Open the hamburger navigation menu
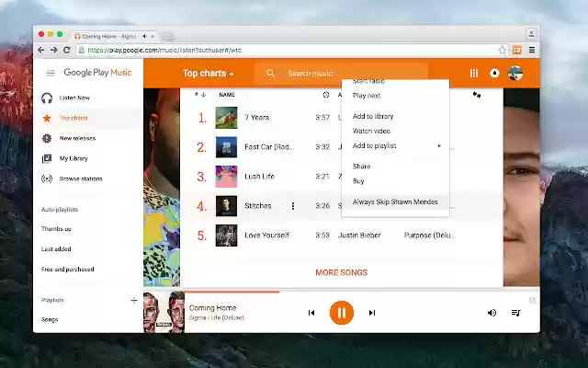The image size is (588, 368). point(51,73)
